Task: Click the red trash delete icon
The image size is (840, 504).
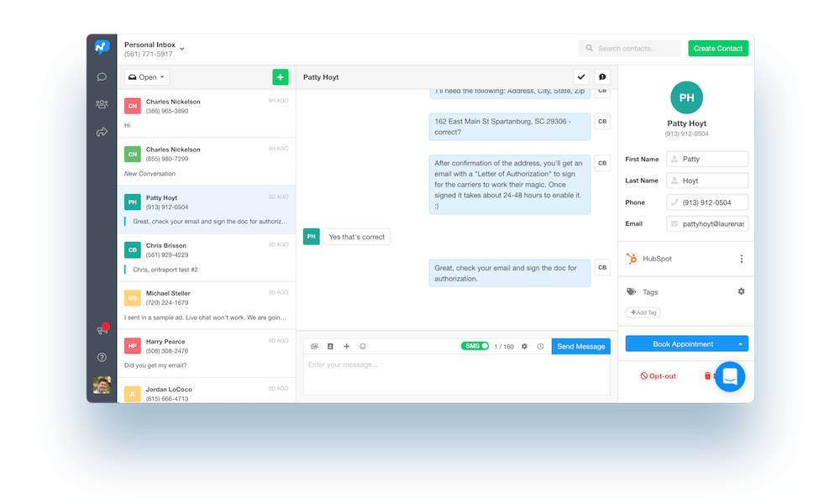Action: [x=707, y=376]
